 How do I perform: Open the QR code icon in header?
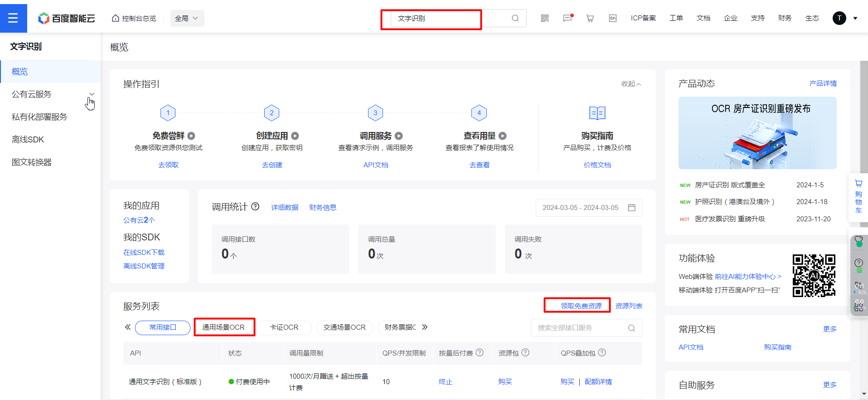click(545, 18)
